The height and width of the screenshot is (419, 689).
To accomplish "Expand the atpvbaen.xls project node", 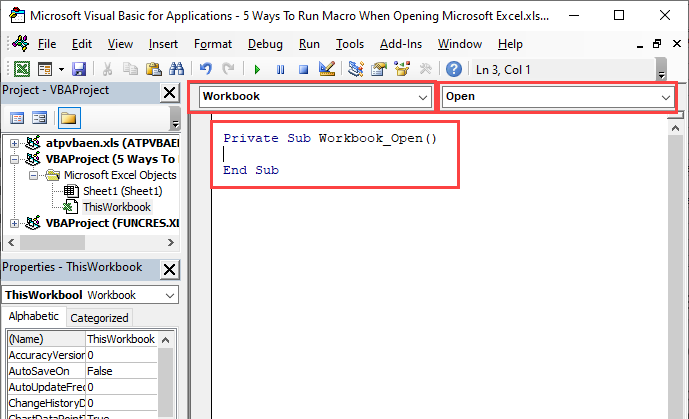I will 14,143.
